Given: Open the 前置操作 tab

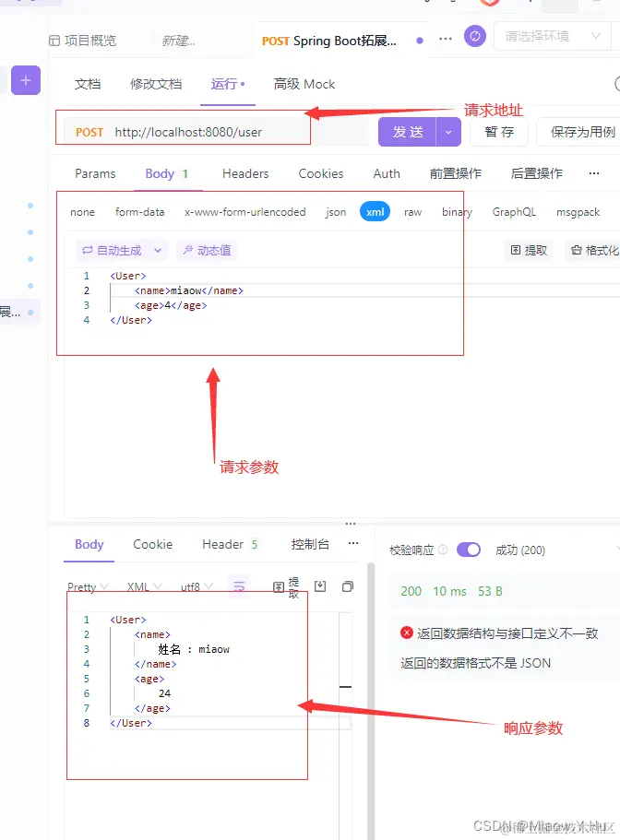Looking at the screenshot, I should pos(456,173).
